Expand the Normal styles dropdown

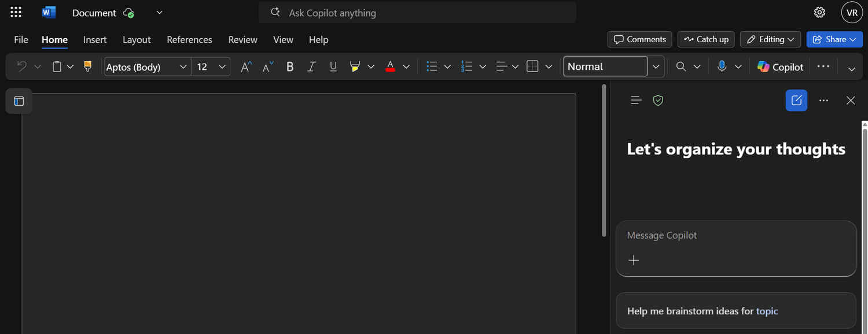(x=656, y=67)
